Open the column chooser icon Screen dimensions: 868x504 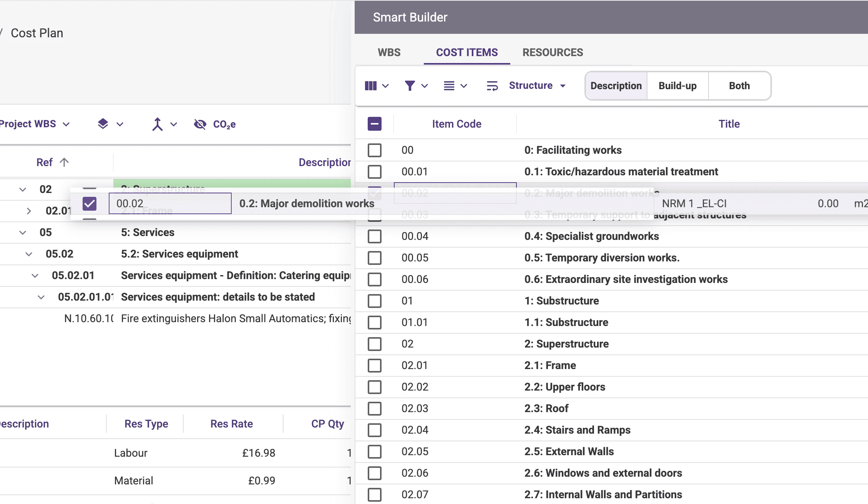click(371, 86)
